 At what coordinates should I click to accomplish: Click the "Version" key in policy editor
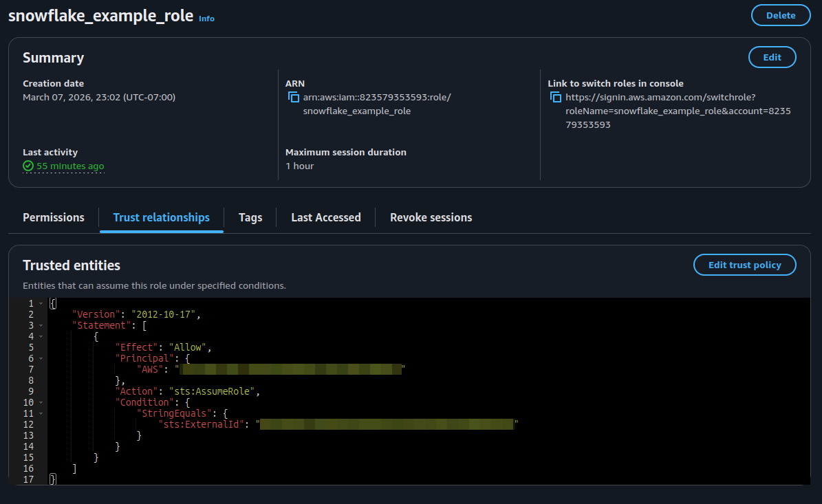pyautogui.click(x=96, y=314)
